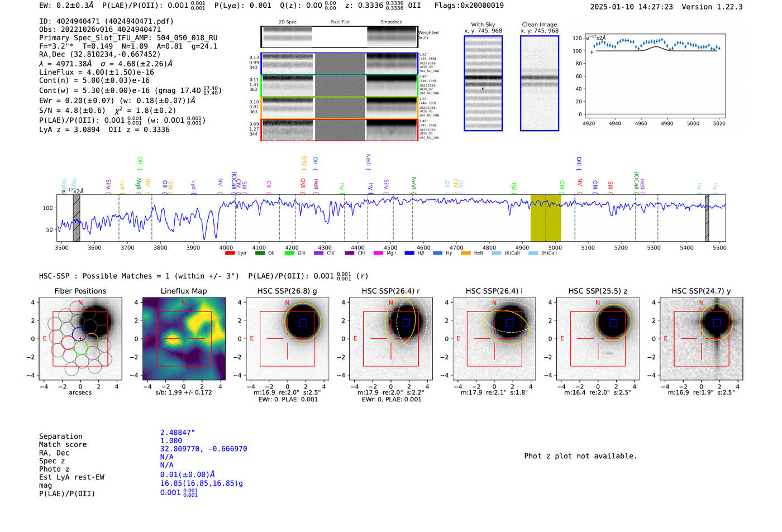Click the red E compass label in Lineflux Map
Image resolution: width=782 pixels, height=532 pixels.
[149, 338]
